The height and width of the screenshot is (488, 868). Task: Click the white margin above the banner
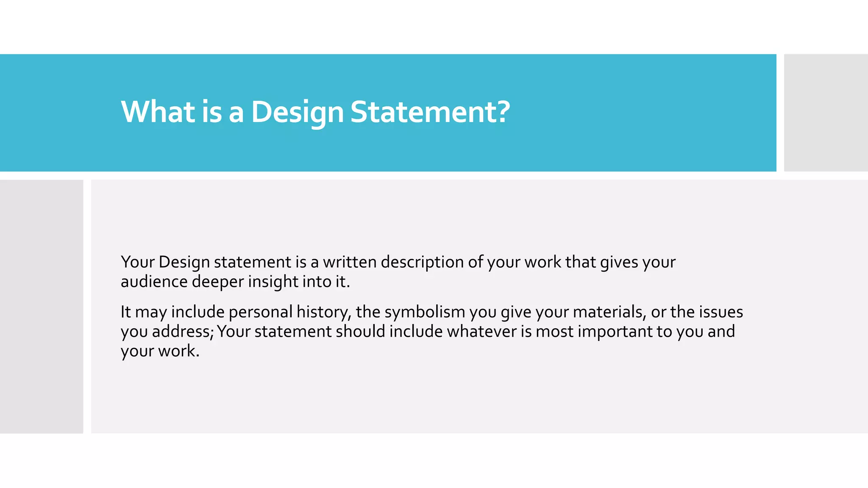pyautogui.click(x=424, y=25)
